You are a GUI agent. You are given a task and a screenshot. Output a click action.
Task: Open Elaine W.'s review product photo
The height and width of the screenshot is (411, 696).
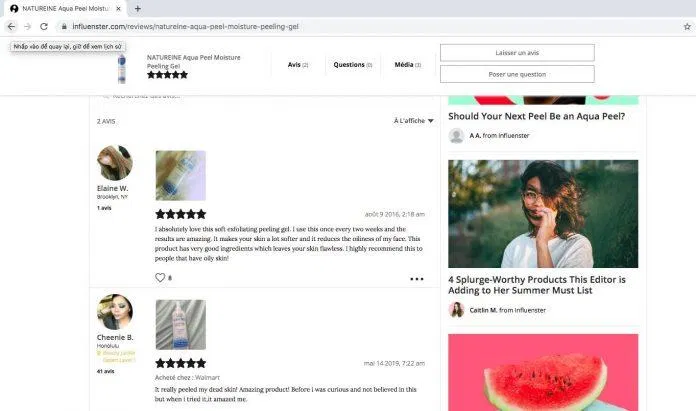[x=181, y=175]
